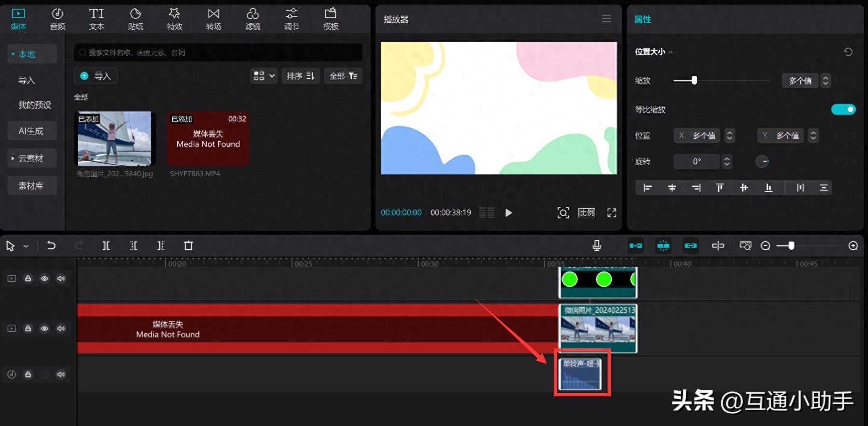Reset position and size with reset icon
The height and width of the screenshot is (426, 868).
(x=848, y=52)
